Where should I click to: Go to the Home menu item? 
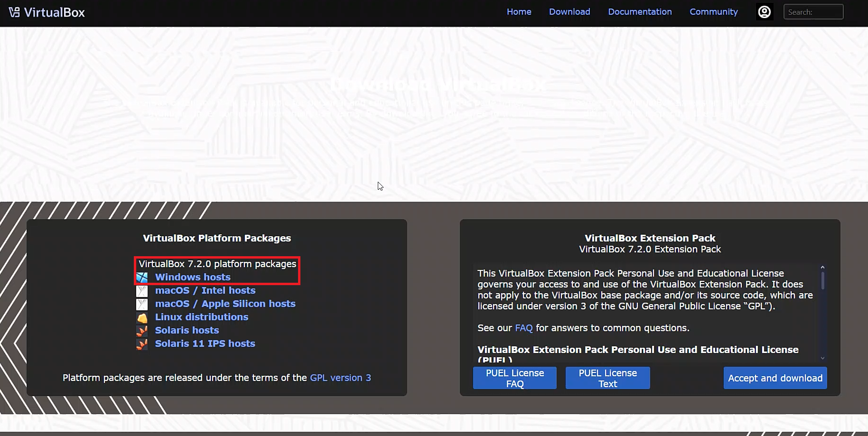(519, 12)
